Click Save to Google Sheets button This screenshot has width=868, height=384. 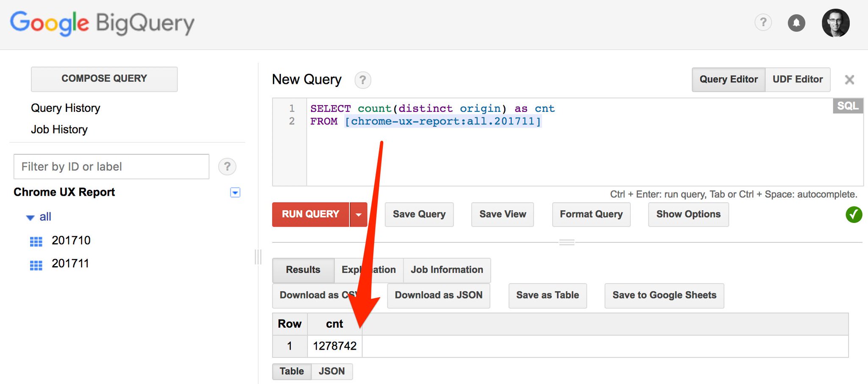(x=664, y=295)
